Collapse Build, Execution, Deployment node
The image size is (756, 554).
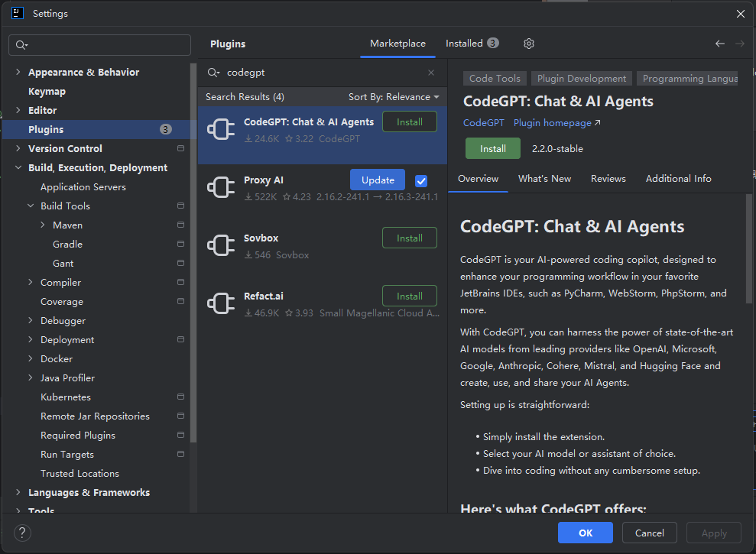(18, 167)
